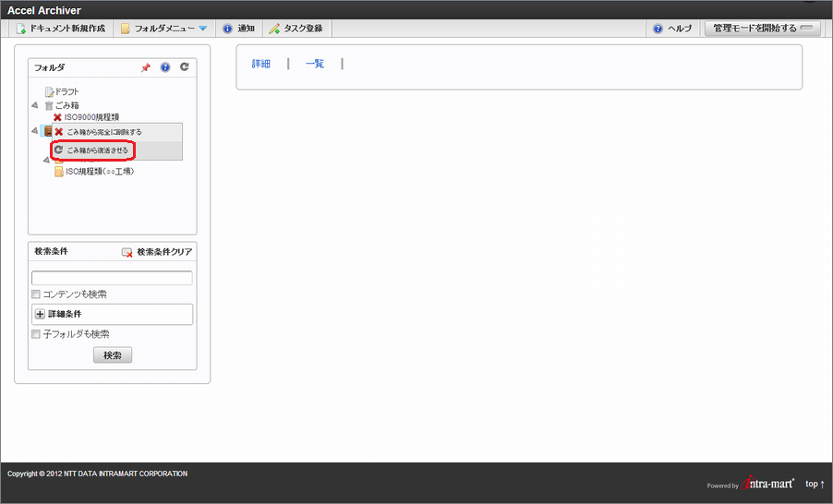
Task: Collapse the cabinet root tree arrow
Action: (x=35, y=130)
